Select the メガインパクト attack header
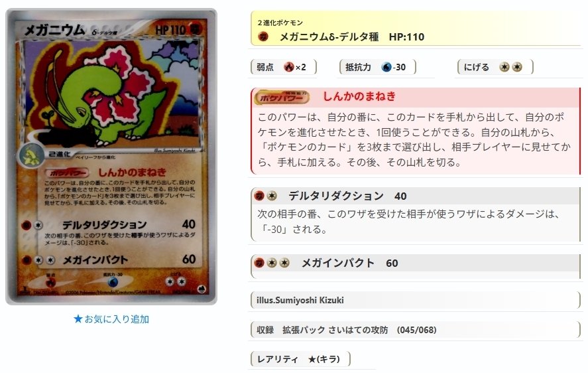The image size is (588, 373). [x=416, y=263]
